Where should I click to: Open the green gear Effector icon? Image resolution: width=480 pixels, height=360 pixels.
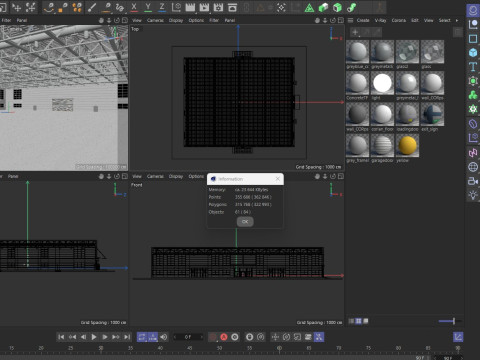tap(473, 109)
